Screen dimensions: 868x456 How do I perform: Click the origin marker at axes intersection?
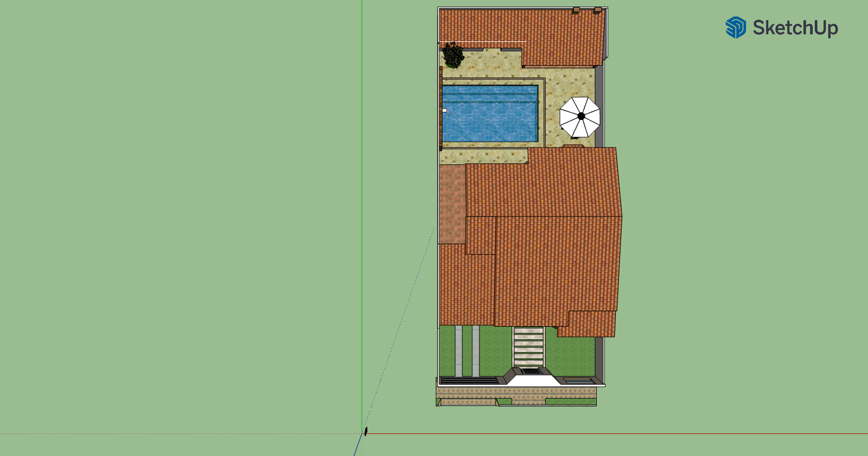coord(365,432)
